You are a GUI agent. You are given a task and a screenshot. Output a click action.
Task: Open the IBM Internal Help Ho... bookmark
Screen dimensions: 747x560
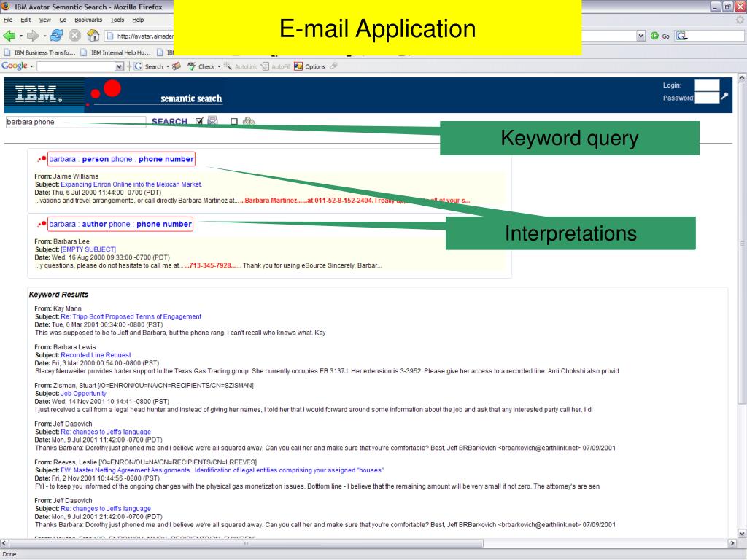point(116,52)
